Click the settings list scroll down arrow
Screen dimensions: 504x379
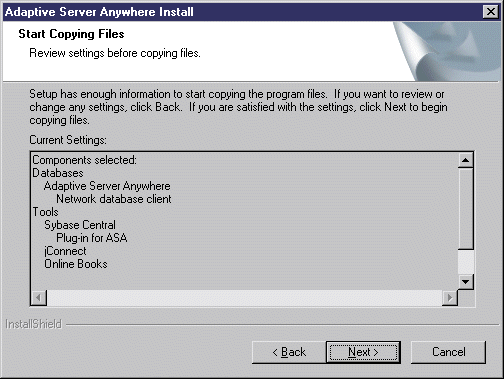[x=465, y=282]
